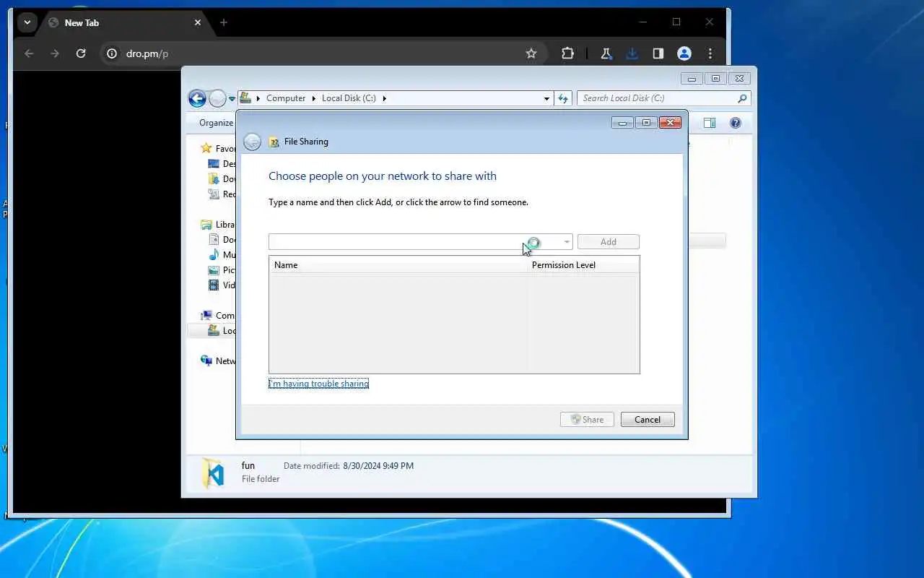Open a new Chrome tab
This screenshot has width=924, height=578.
click(224, 22)
